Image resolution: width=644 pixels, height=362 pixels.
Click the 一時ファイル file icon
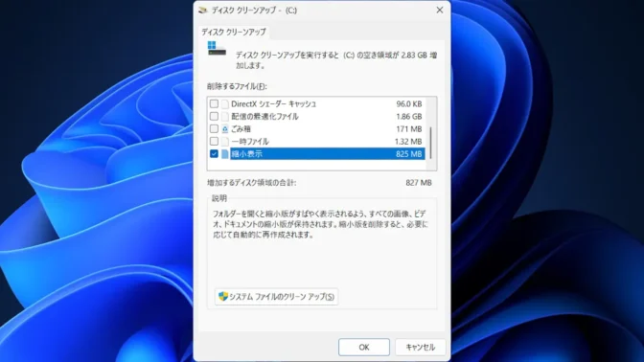[x=225, y=141]
